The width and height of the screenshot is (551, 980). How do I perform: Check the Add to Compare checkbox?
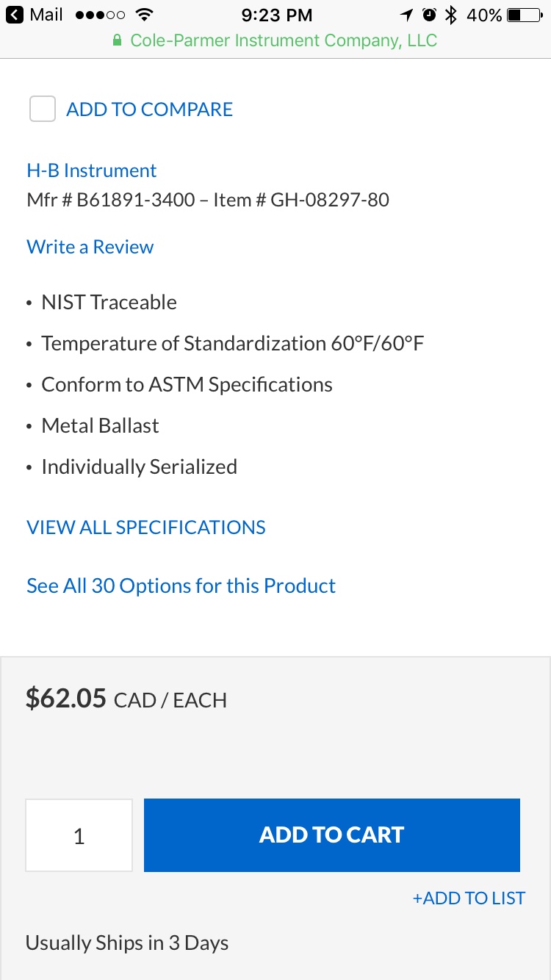43,109
